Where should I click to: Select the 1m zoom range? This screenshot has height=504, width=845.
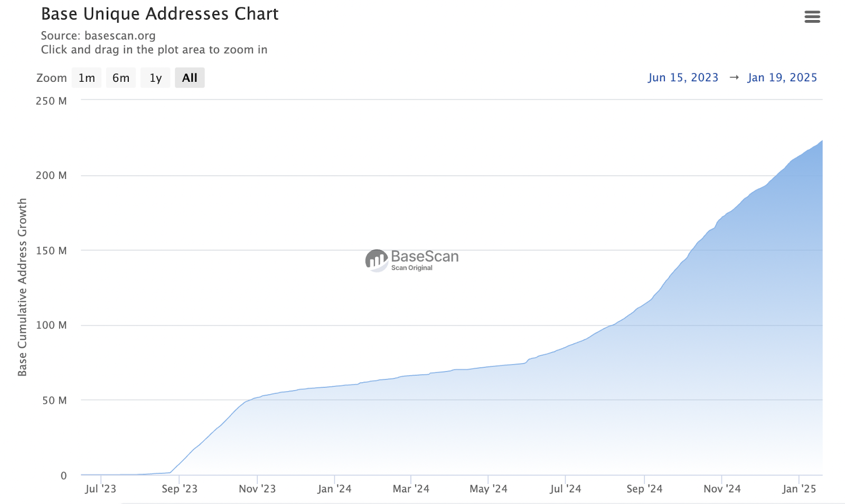pos(87,78)
